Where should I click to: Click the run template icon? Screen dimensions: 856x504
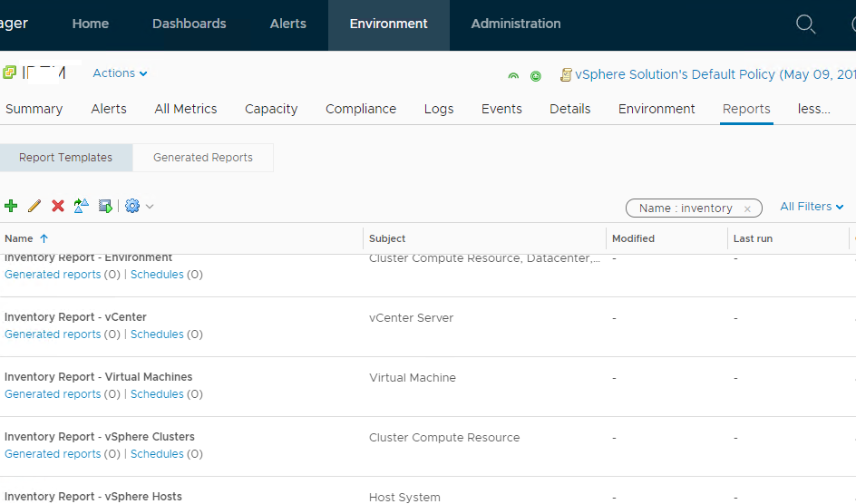click(105, 207)
